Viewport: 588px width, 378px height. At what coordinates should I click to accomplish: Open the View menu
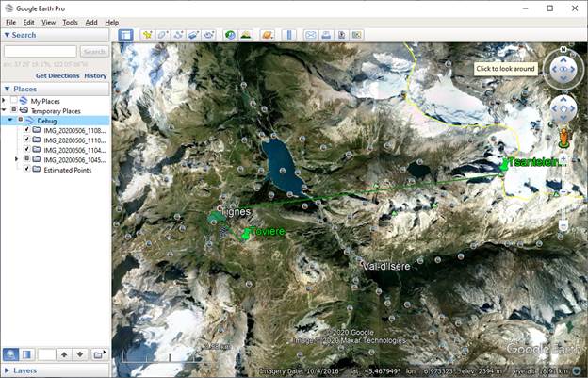[x=48, y=22]
